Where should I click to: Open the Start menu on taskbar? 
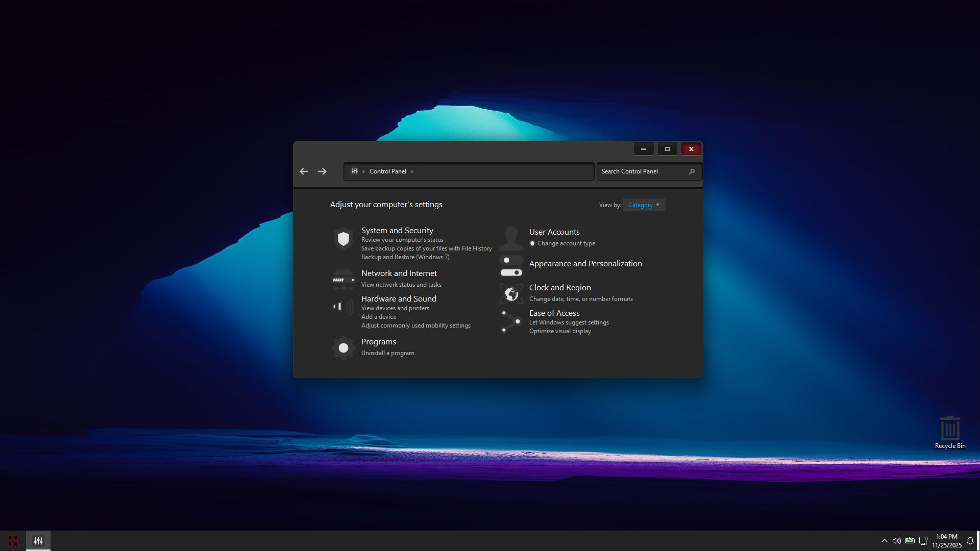pyautogui.click(x=13, y=541)
